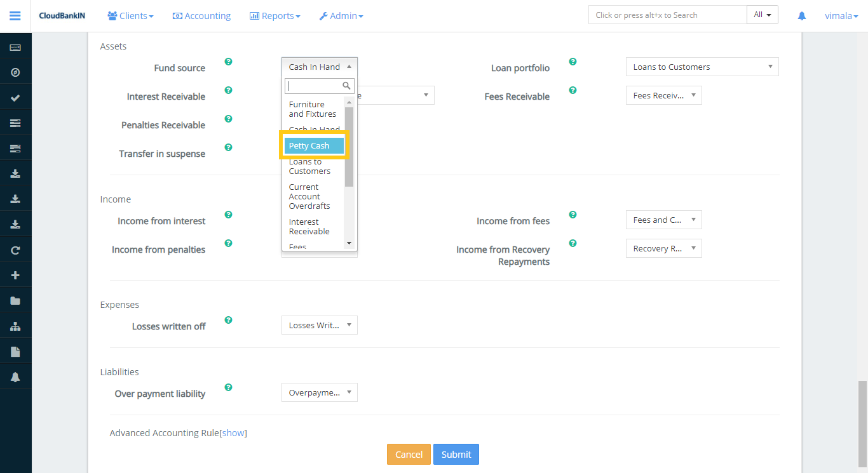The width and height of the screenshot is (868, 473).
Task: Click the checkmark icon in sidebar
Action: [x=15, y=98]
